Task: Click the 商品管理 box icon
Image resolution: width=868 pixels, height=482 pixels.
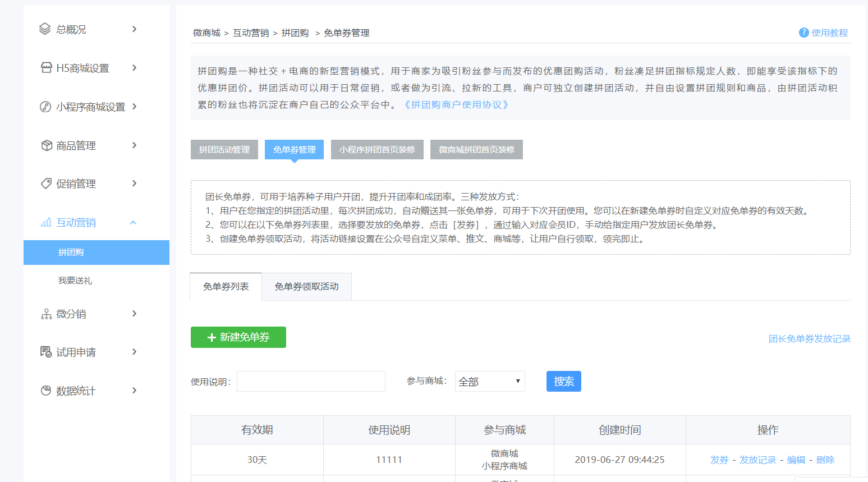Action: tap(47, 145)
